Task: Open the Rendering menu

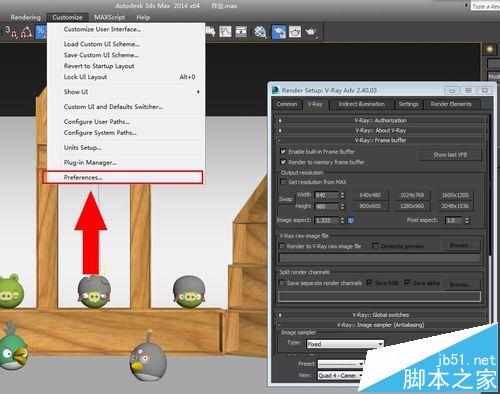Action: [25, 17]
